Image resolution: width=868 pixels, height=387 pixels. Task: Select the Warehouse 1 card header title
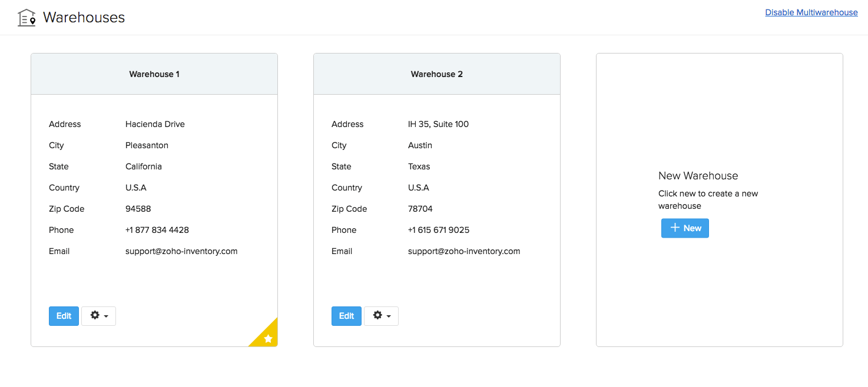pos(154,74)
